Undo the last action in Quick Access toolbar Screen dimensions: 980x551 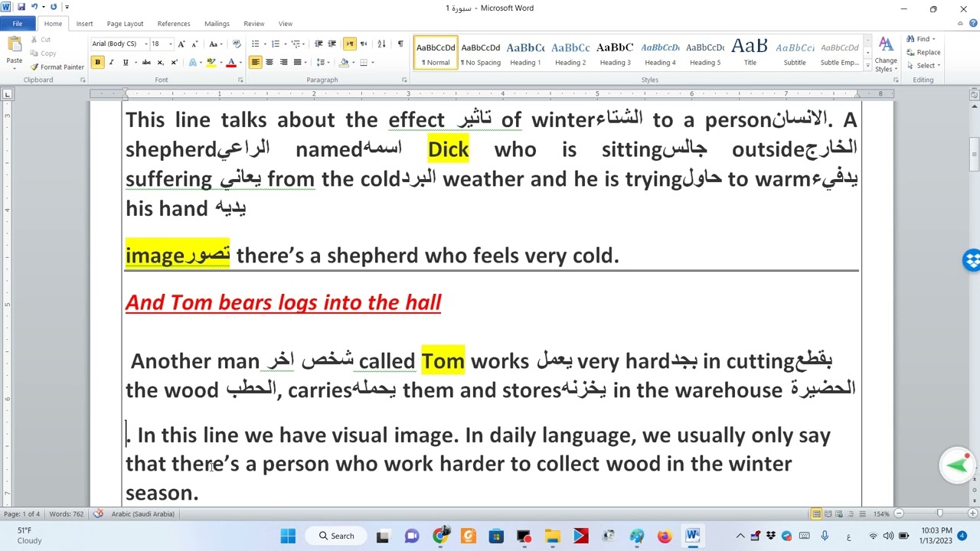coord(34,8)
